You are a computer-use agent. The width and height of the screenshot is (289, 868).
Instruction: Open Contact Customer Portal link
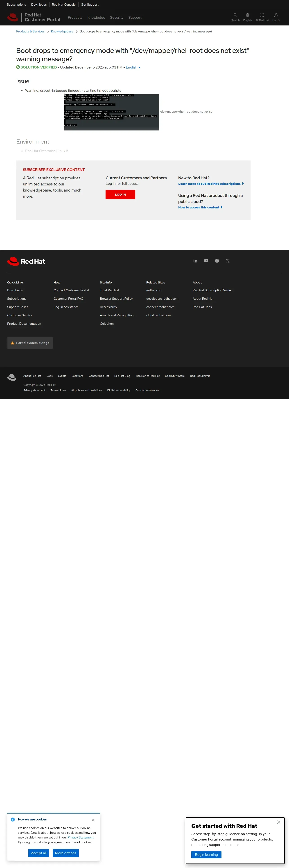(x=71, y=290)
